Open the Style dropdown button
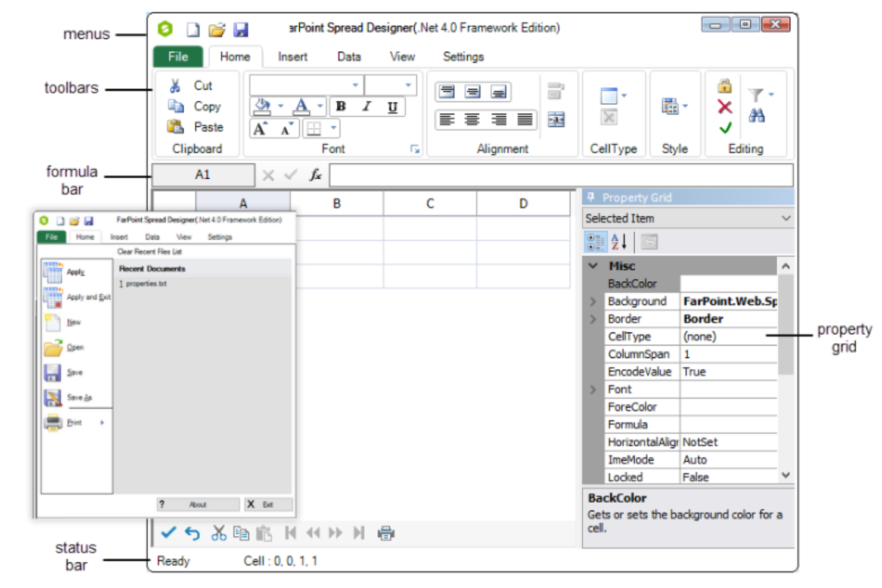882x588 pixels. tap(675, 107)
